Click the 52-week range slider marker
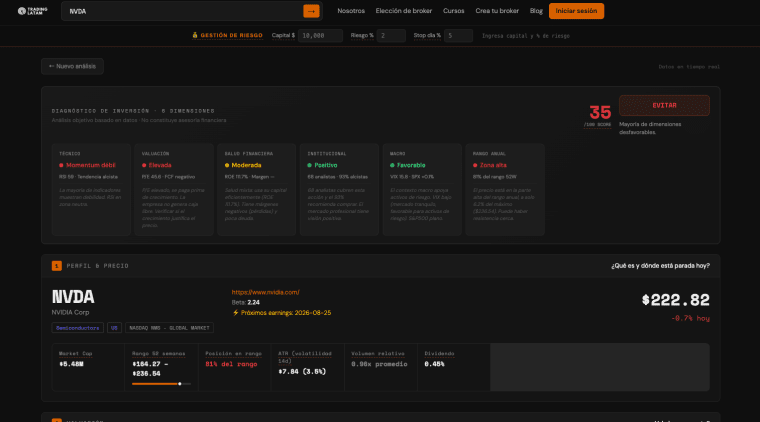760x422 pixels. click(x=180, y=384)
